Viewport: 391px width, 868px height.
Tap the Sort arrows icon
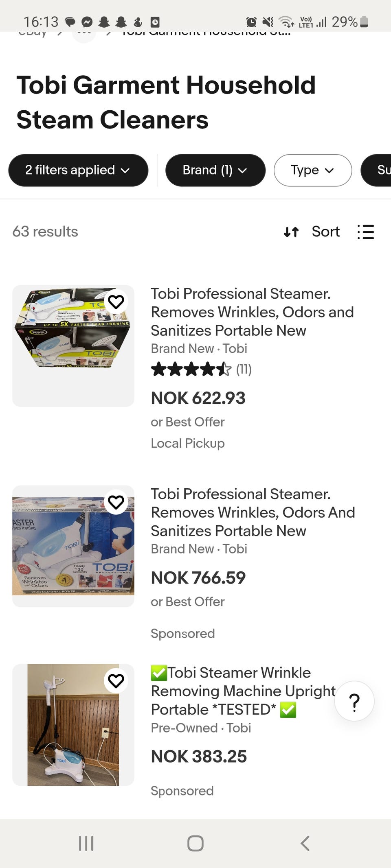(x=291, y=232)
